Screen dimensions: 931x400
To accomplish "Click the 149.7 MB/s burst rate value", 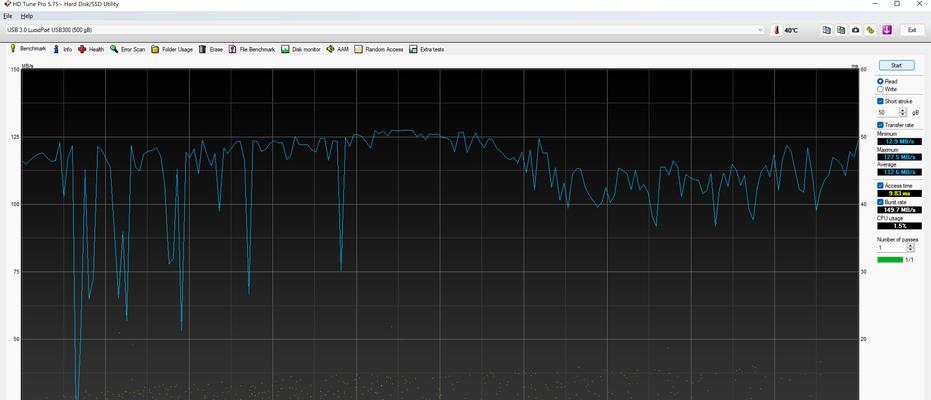I will 900,210.
